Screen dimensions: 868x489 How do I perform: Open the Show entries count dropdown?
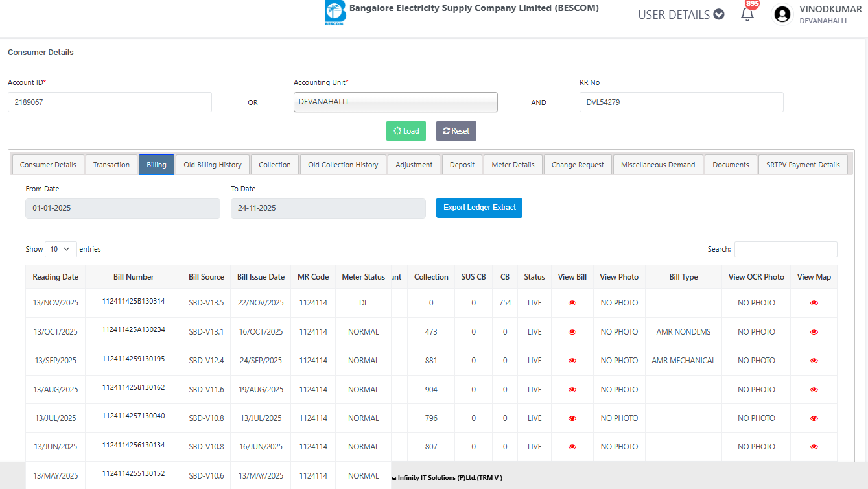point(60,249)
